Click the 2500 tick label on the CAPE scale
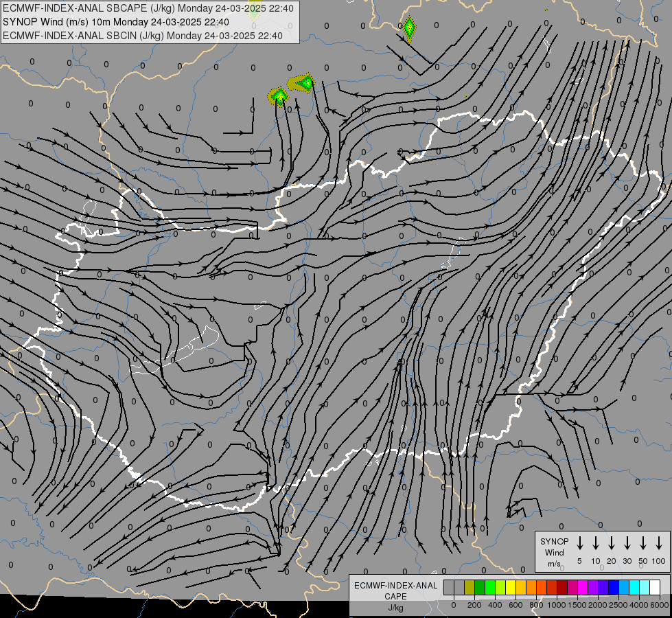Image resolution: width=672 pixels, height=618 pixels. pyautogui.click(x=618, y=605)
